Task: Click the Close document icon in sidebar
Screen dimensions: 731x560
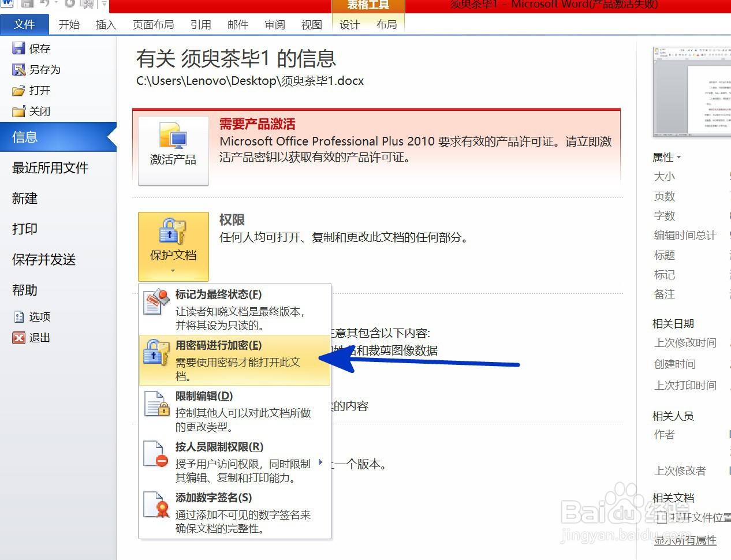Action: pyautogui.click(x=18, y=111)
